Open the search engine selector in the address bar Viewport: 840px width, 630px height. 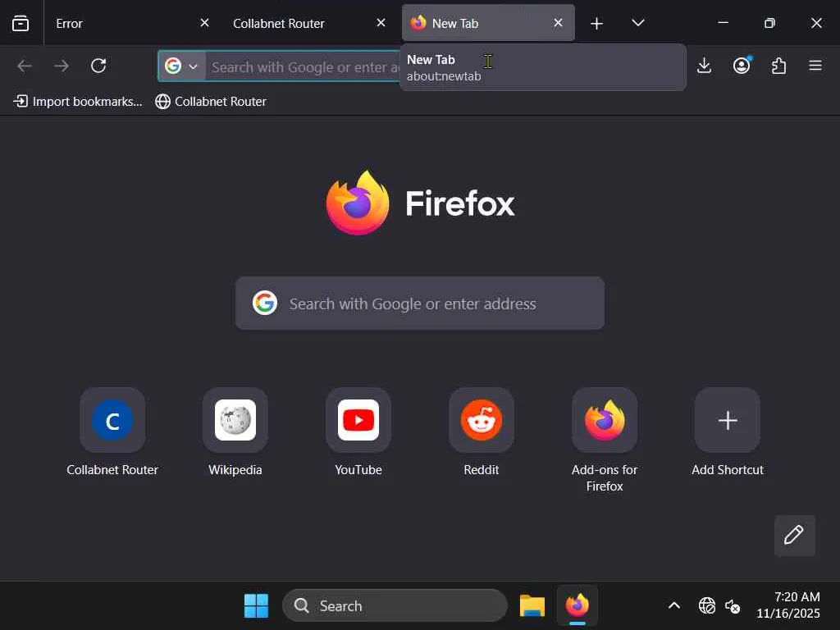pos(181,66)
